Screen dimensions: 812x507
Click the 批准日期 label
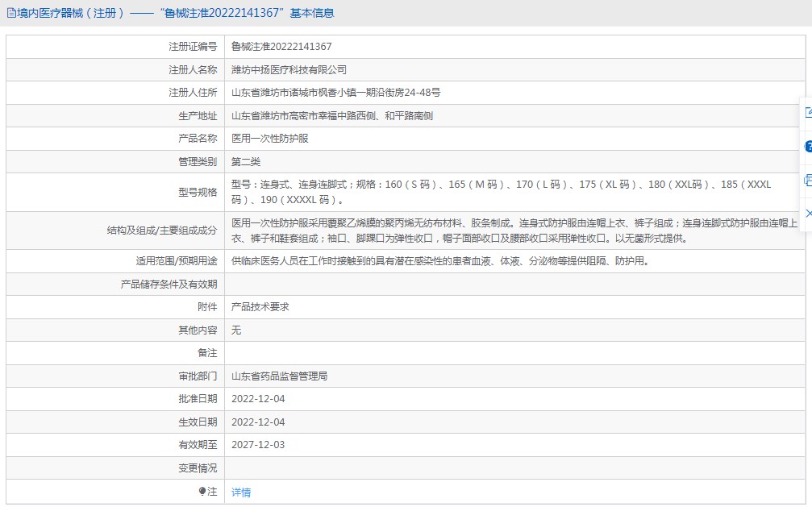198,399
